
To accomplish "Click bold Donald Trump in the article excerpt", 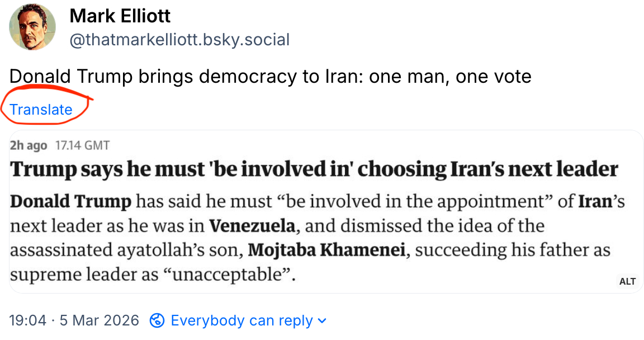I will click(70, 201).
